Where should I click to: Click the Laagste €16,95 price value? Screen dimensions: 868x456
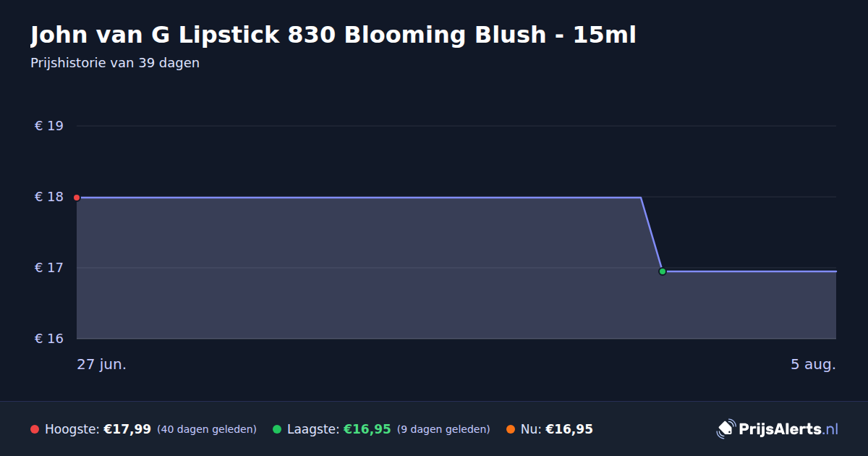(x=367, y=429)
